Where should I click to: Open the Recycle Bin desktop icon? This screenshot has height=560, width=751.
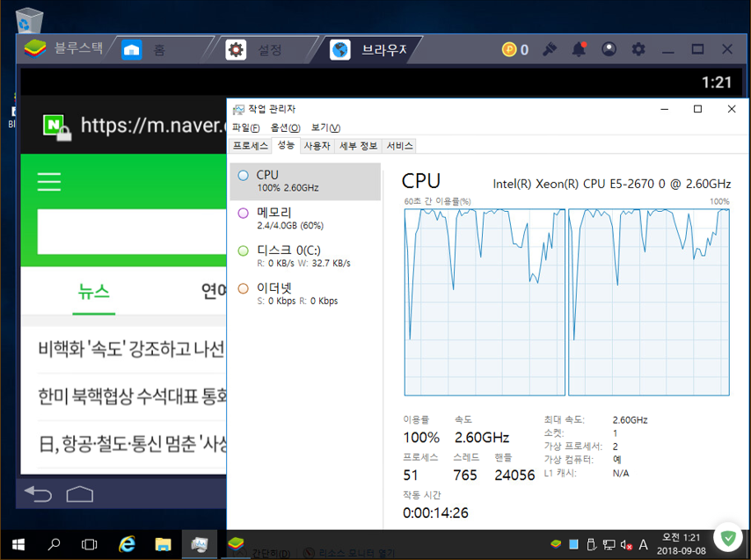pos(29,20)
